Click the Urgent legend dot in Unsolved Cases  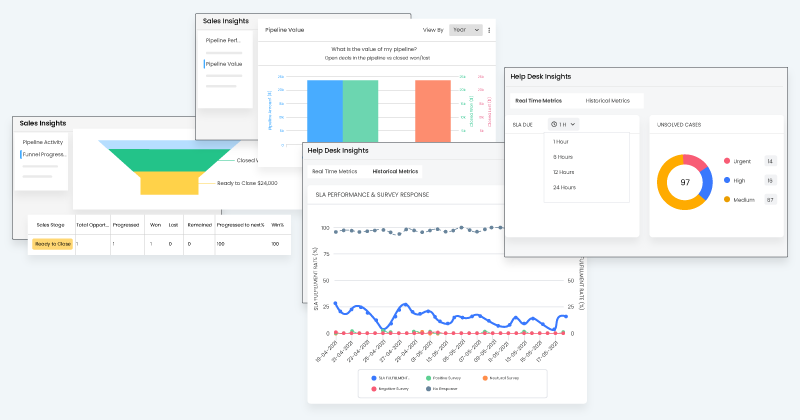727,161
